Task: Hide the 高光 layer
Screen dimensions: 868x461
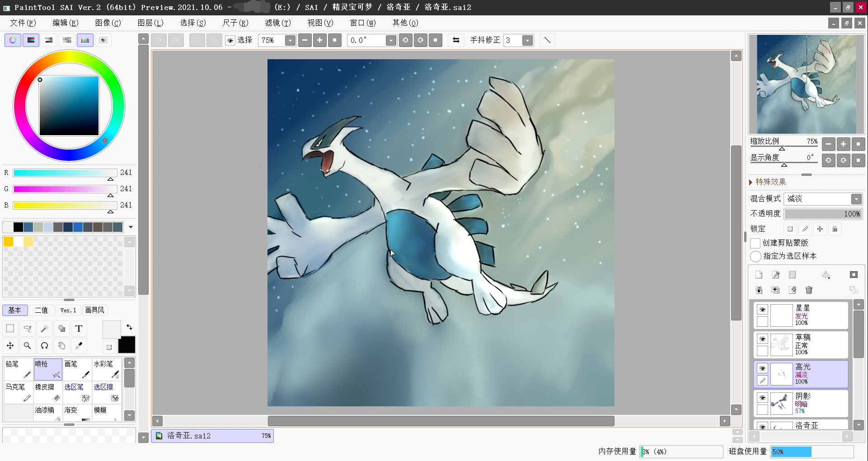Action: click(763, 368)
